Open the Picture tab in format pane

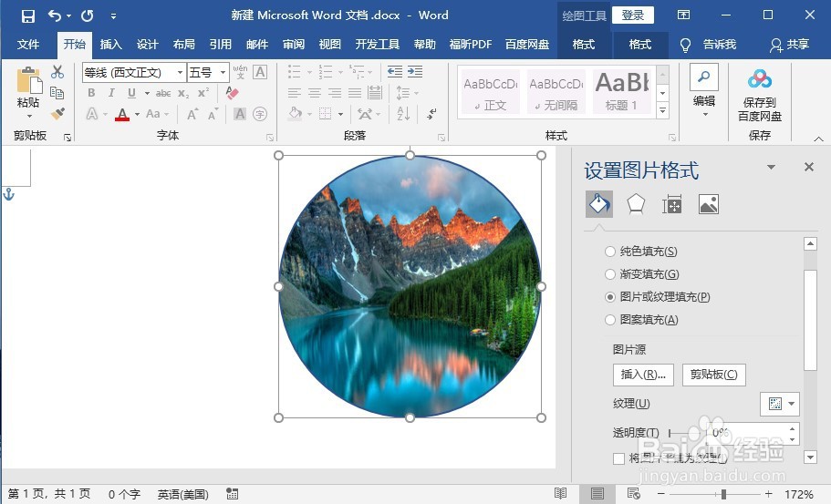[x=709, y=204]
